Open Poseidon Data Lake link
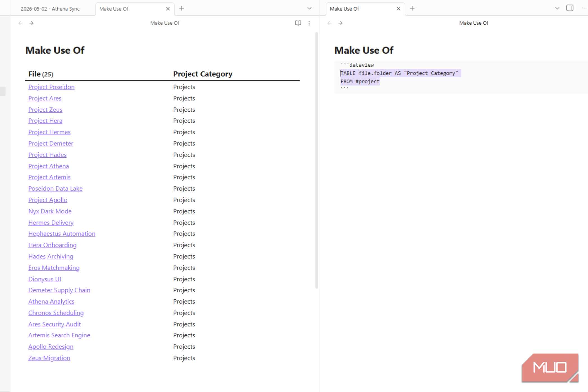The image size is (588, 392). click(x=55, y=189)
